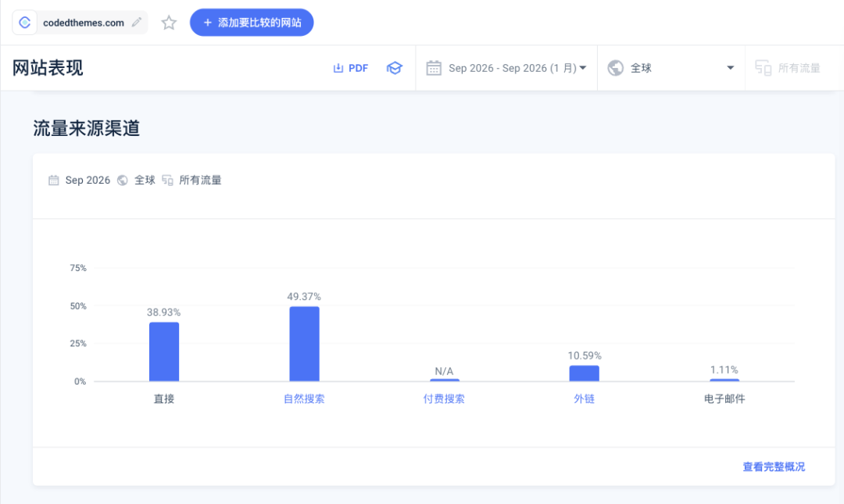This screenshot has height=504, width=844.
Task: Click the 75% y-axis label
Action: pos(78,268)
